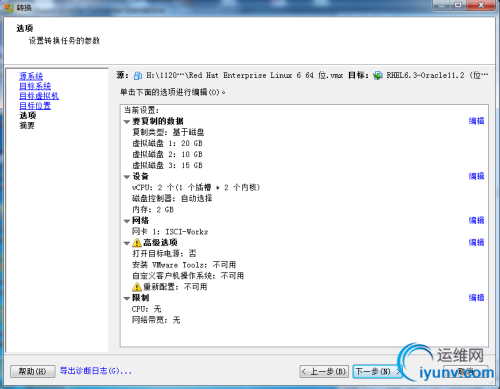Edit the 限制 settings
500x389 pixels.
476,297
